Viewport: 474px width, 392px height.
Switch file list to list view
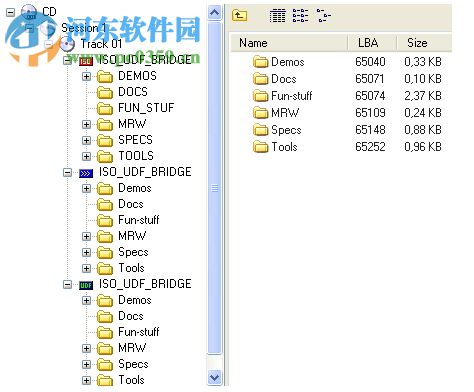click(300, 16)
